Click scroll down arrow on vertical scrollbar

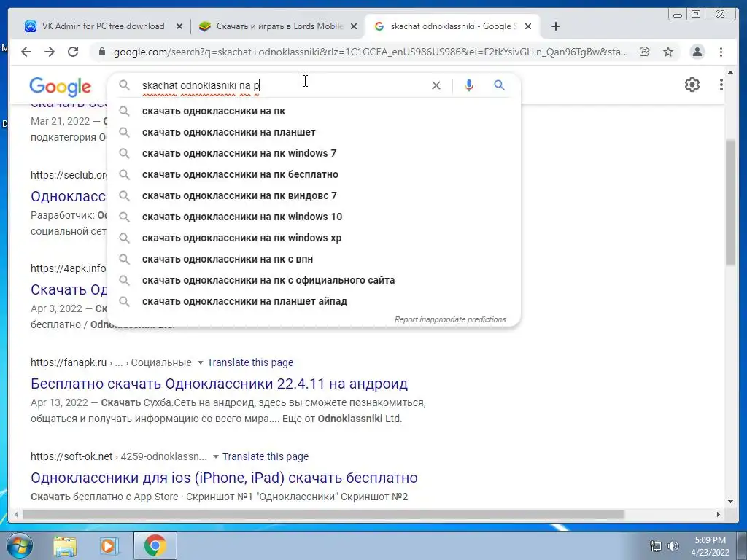point(730,502)
